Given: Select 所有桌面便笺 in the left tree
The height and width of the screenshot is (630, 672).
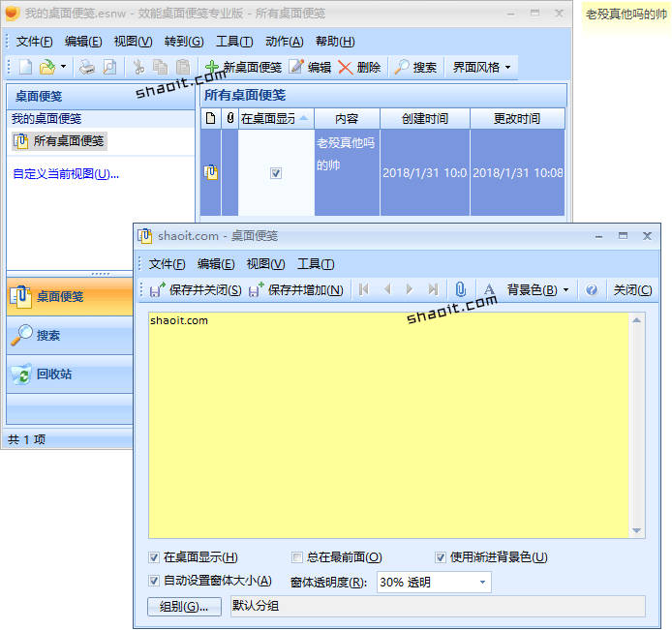Looking at the screenshot, I should tap(60, 141).
